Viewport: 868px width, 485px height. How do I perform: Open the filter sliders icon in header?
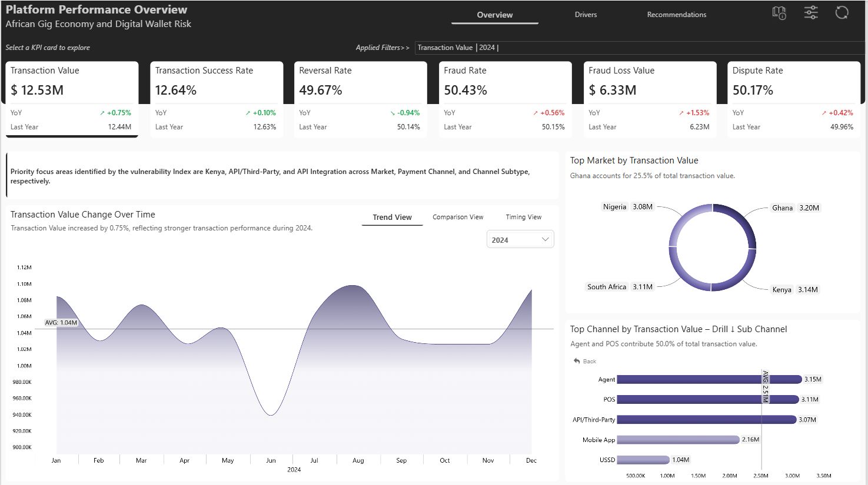click(x=811, y=12)
